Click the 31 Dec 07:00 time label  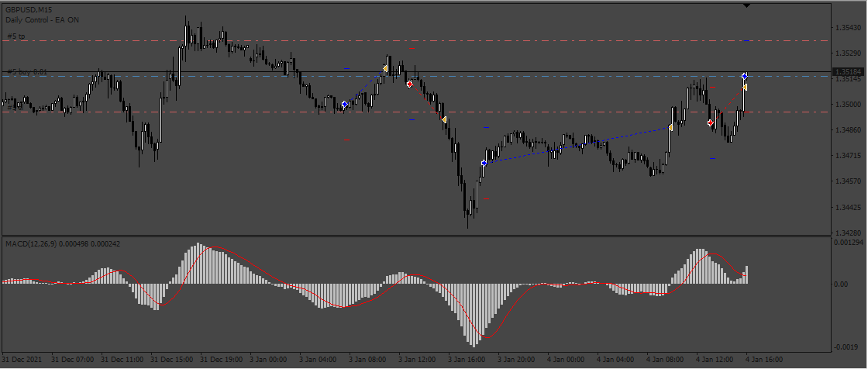point(72,360)
